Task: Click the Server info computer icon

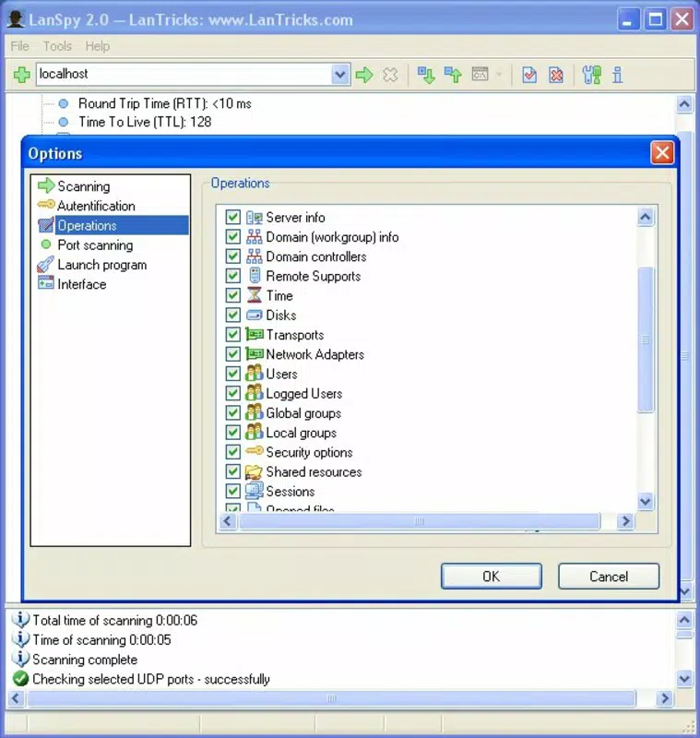Action: (x=255, y=218)
